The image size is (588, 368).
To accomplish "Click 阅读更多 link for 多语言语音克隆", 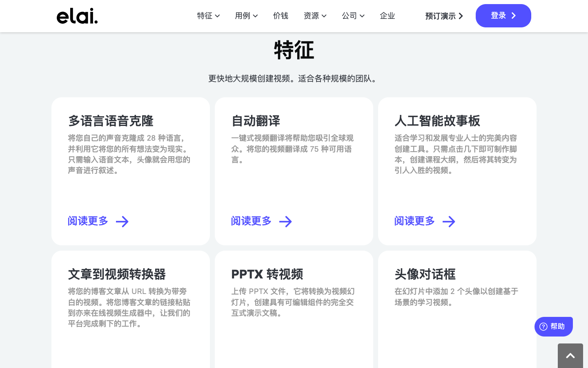I will (x=88, y=221).
